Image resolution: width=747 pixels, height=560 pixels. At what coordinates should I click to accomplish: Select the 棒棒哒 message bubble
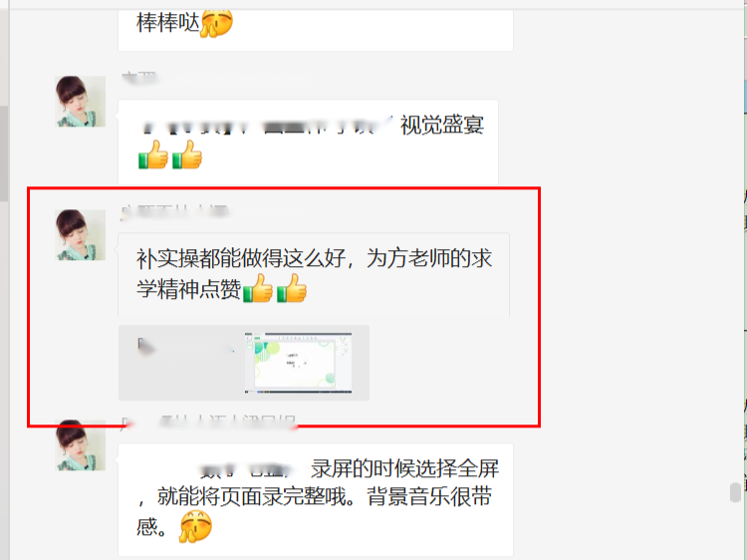[316, 28]
